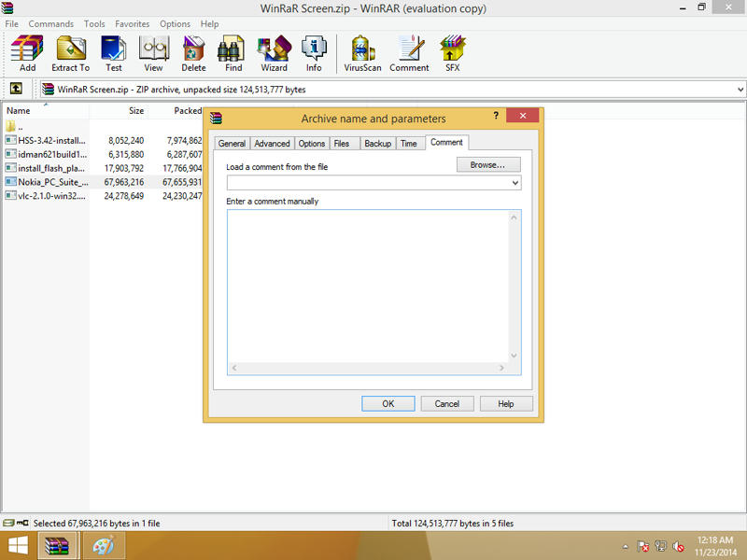Click the drive icon in the status bar

click(x=8, y=523)
